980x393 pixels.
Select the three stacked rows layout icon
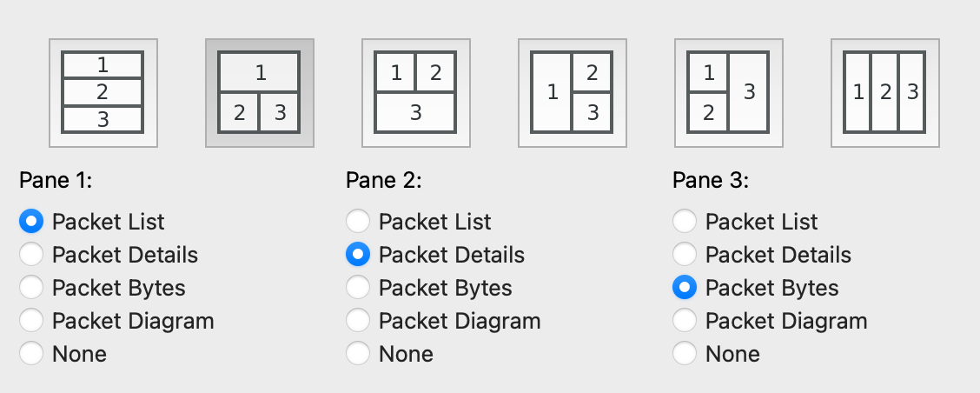pyautogui.click(x=103, y=92)
